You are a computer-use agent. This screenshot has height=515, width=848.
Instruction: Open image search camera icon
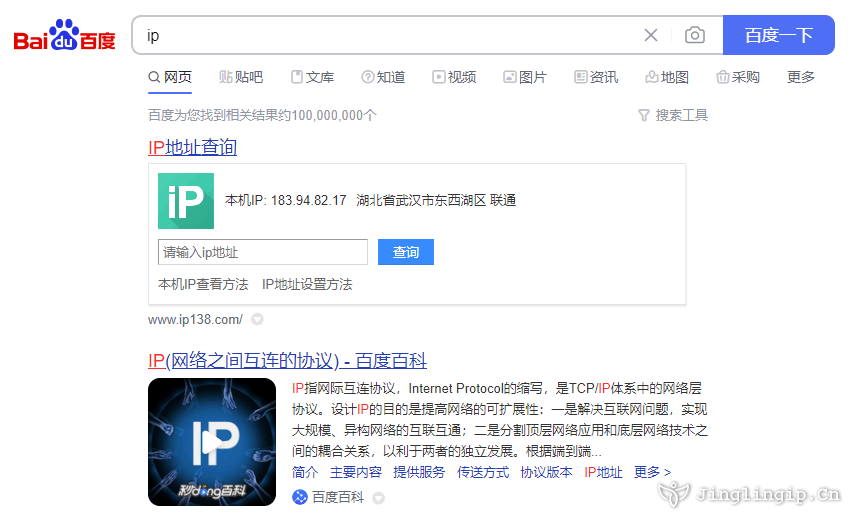click(694, 35)
